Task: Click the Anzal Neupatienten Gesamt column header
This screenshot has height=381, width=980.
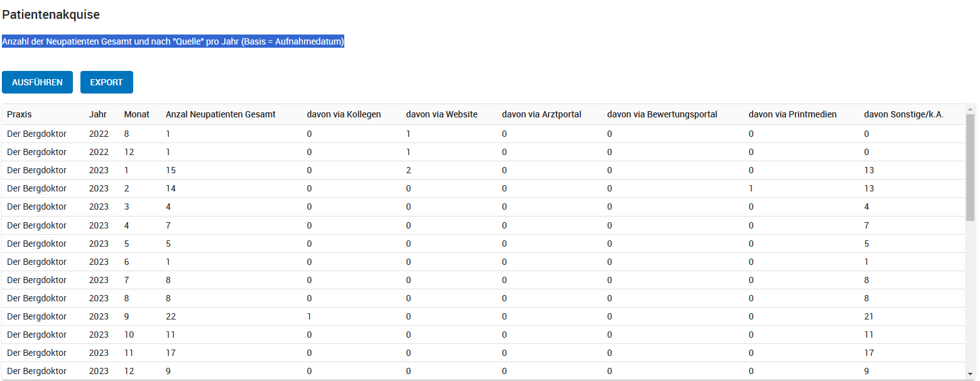Action: [x=220, y=114]
